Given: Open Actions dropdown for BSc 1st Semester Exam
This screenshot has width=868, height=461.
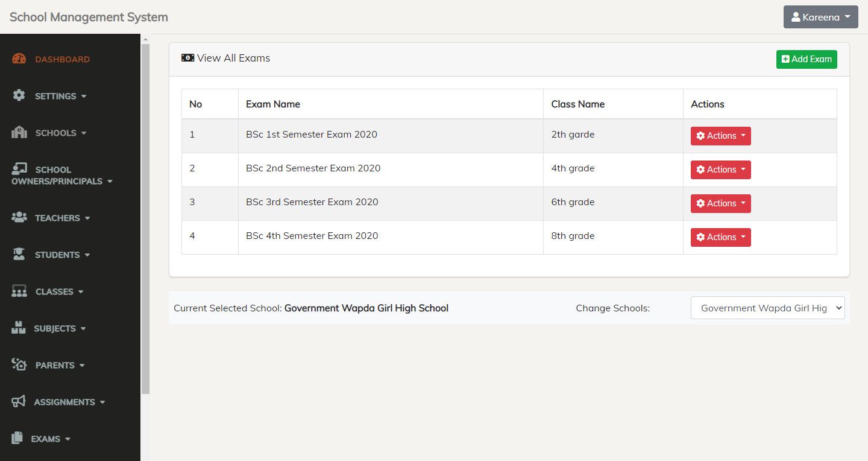Looking at the screenshot, I should pyautogui.click(x=720, y=136).
